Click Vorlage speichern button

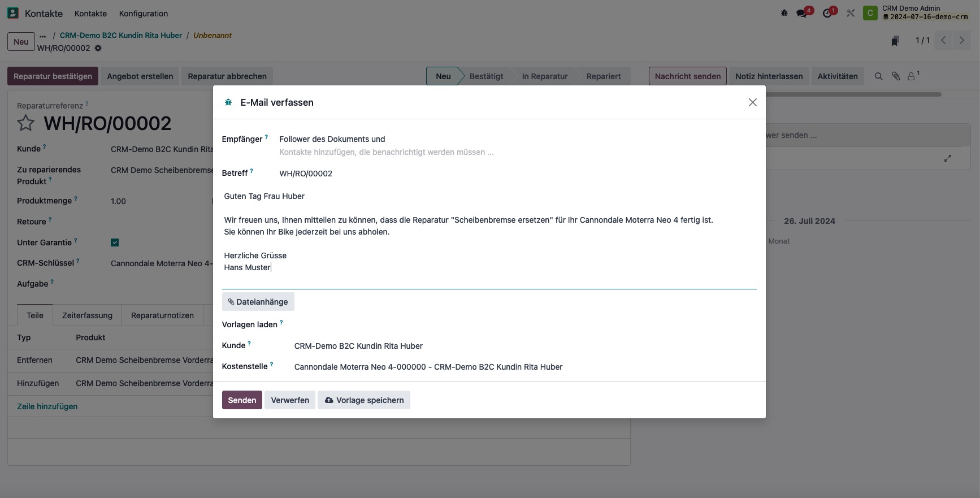tap(364, 400)
